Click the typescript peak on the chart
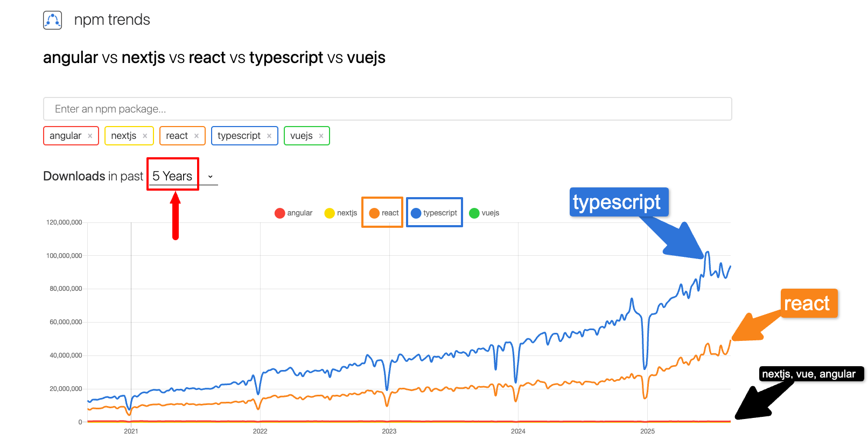The width and height of the screenshot is (868, 447). point(707,252)
